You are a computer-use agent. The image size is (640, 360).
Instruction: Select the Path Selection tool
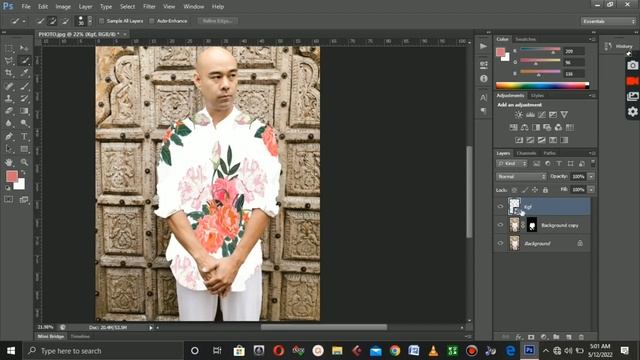point(9,149)
